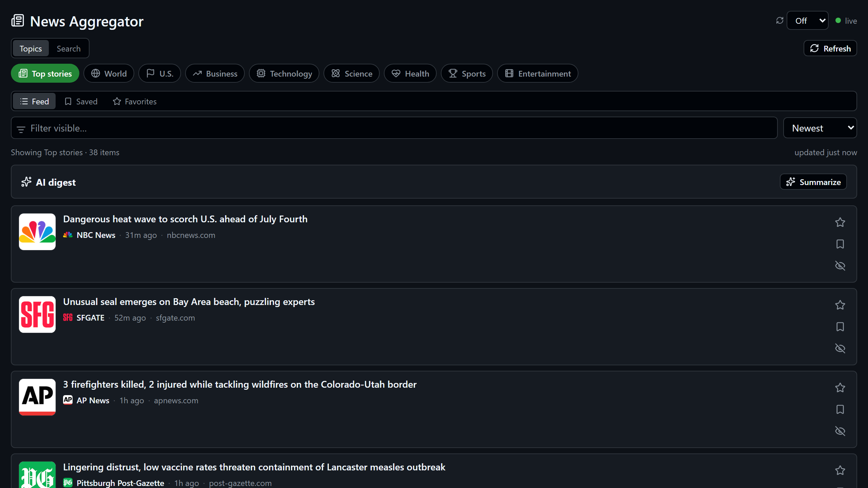This screenshot has width=868, height=488.
Task: Select the Top stories topic chip
Action: click(45, 74)
